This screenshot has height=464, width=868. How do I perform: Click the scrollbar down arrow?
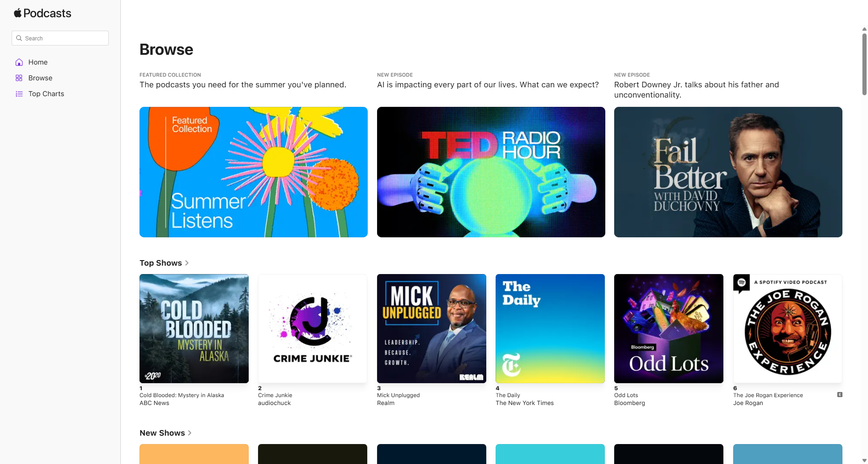(864, 461)
